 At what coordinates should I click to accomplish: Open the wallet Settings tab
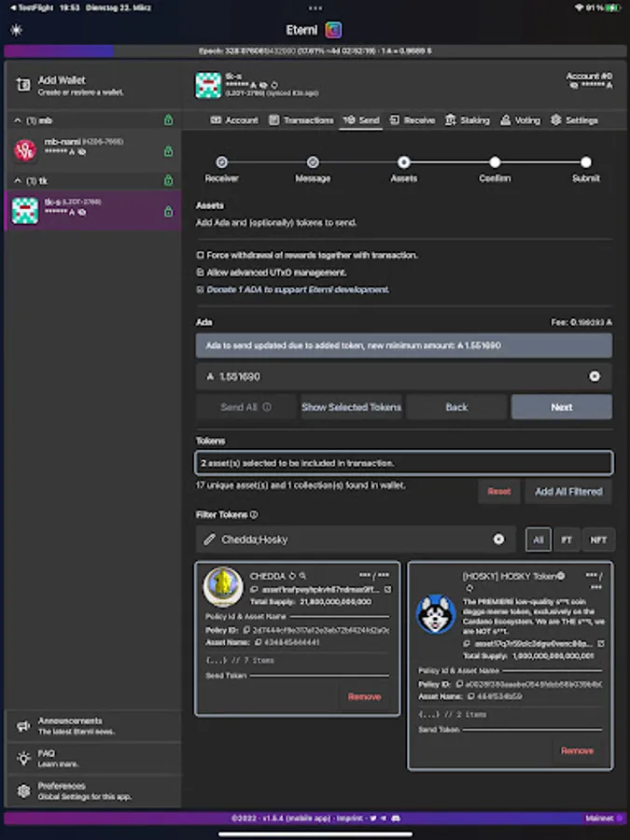[x=574, y=120]
